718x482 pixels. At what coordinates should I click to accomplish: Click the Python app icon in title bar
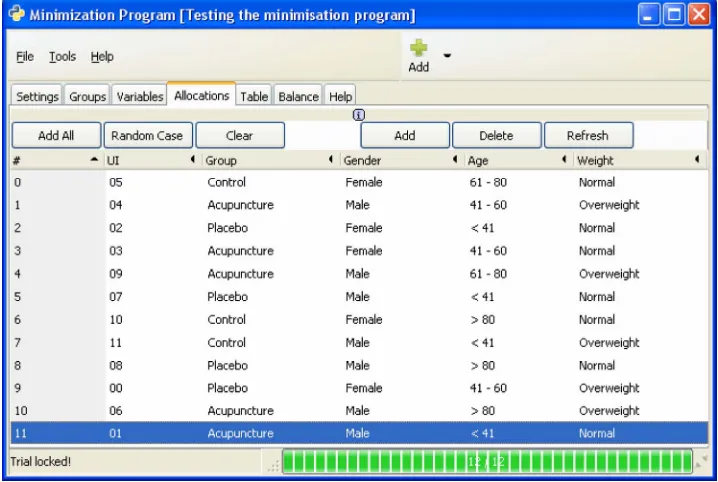(x=16, y=14)
